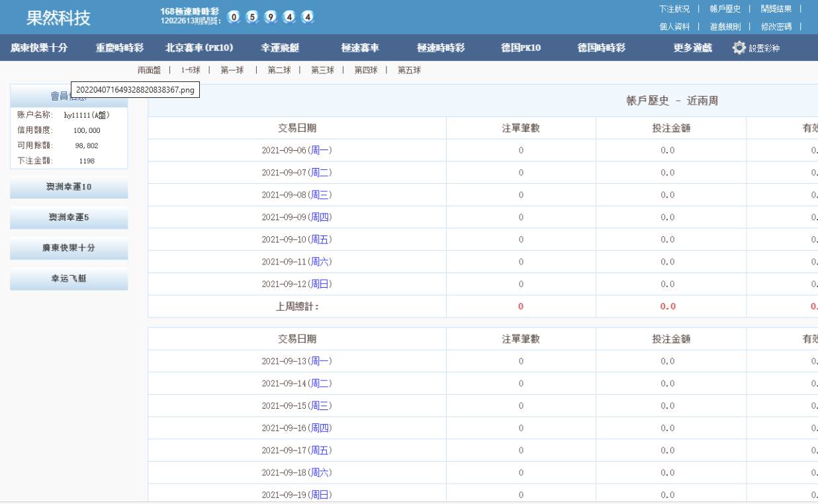
Task: Click the red 0.0 total in 投注金額 column
Action: [668, 306]
